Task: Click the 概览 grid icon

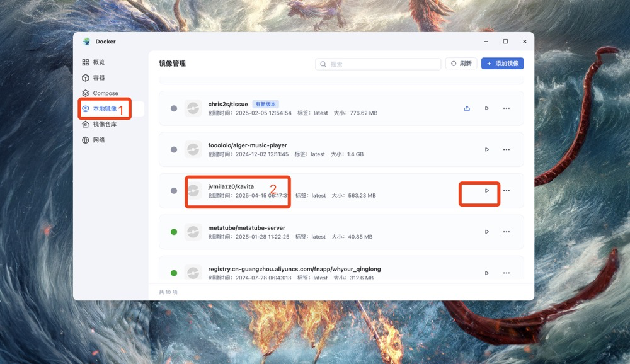Action: coord(85,62)
